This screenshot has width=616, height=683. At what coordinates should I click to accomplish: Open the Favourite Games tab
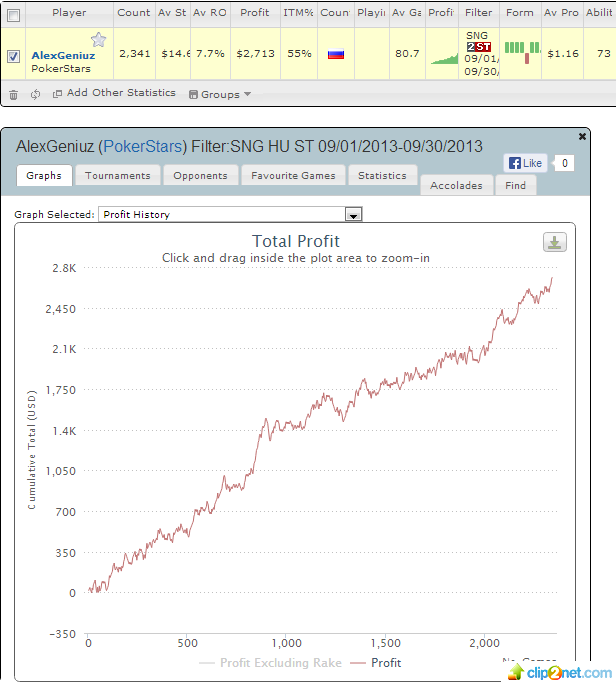(293, 175)
